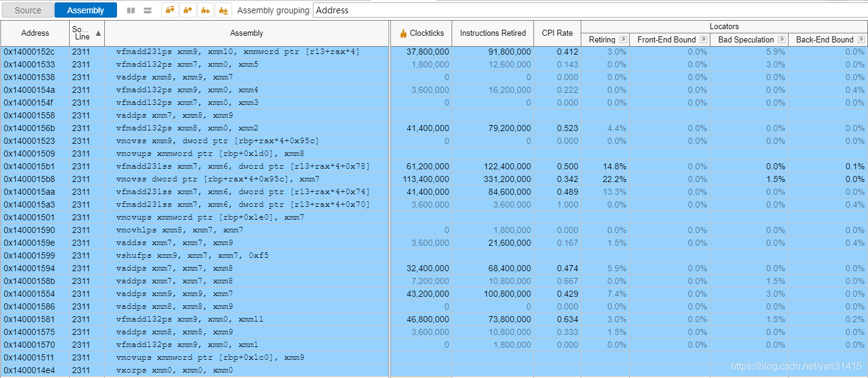Select address 0x140001511
The width and height of the screenshot is (868, 378).
click(x=29, y=357)
